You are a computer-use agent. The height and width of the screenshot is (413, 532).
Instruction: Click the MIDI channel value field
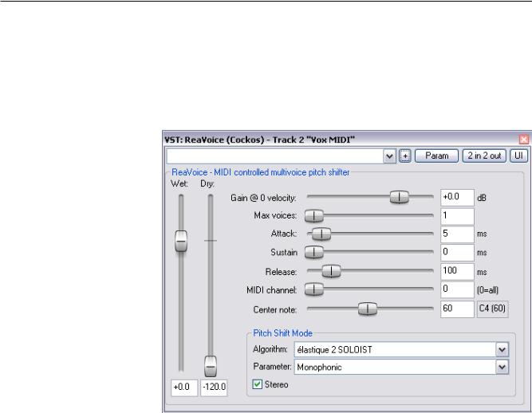pyautogui.click(x=457, y=290)
